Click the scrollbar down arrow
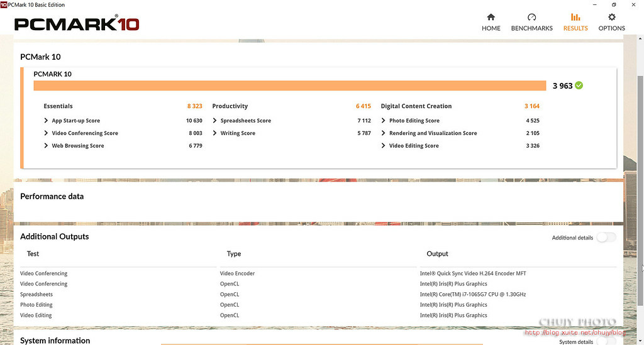Viewport: 644px width, 345px height. point(640,341)
